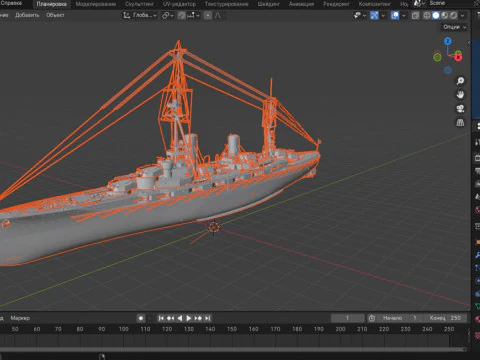This screenshot has width=480, height=360.
Task: Open the Маркер menu in timeline
Action: (20, 318)
